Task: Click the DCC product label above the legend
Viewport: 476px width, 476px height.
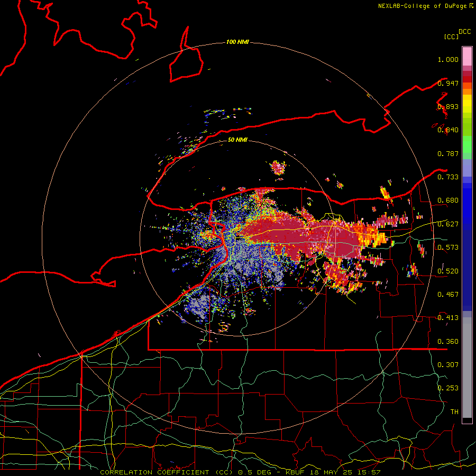Action: coord(465,32)
